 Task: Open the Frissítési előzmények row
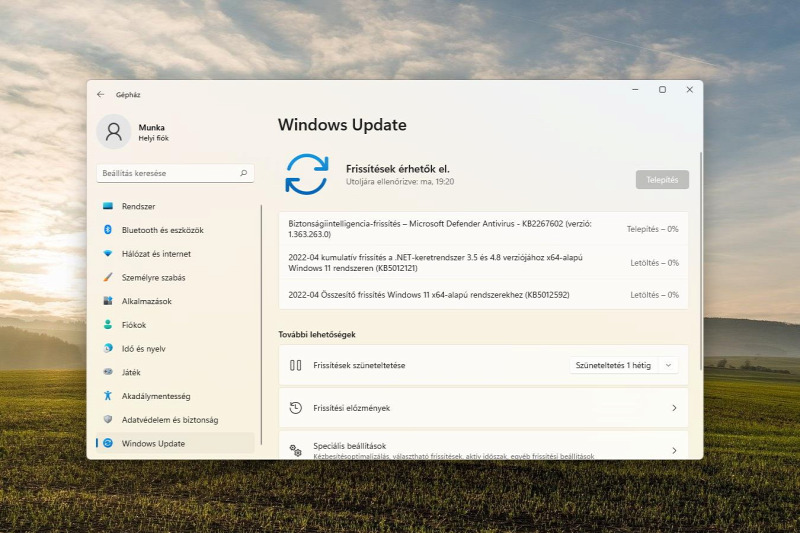pyautogui.click(x=483, y=408)
